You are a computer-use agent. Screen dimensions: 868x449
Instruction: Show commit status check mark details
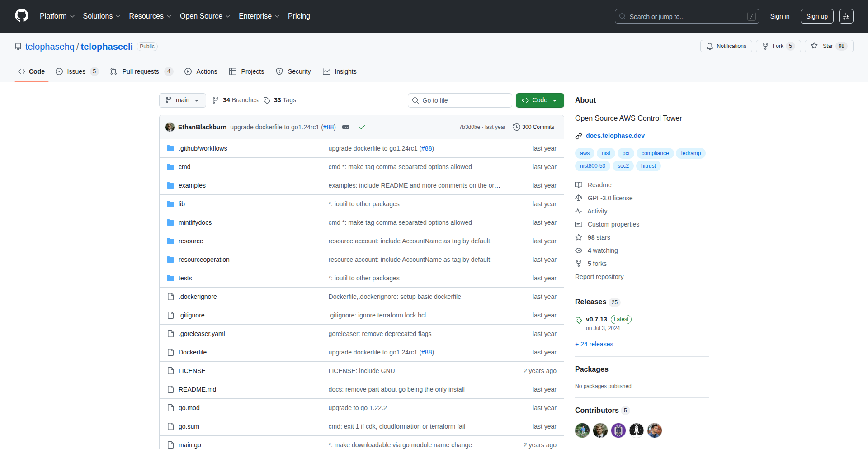tap(362, 127)
